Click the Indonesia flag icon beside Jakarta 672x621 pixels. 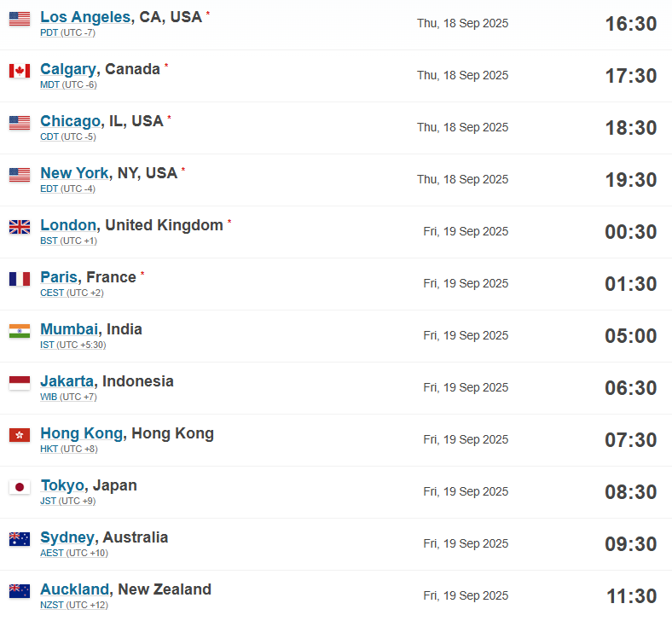[x=20, y=383]
